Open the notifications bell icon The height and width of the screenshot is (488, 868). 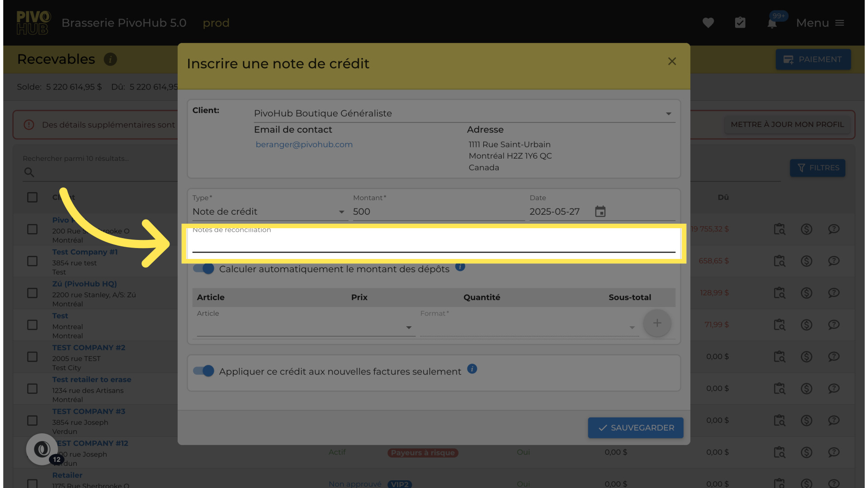coord(772,23)
